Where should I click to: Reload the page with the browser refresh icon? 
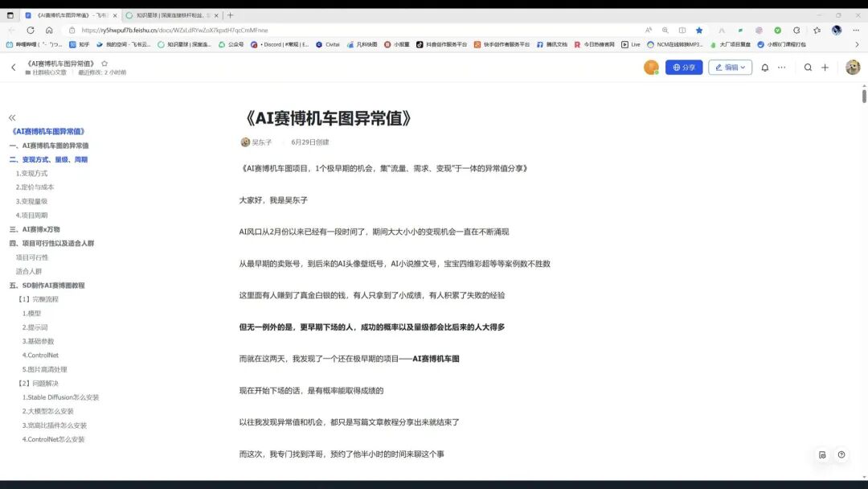[x=31, y=31]
